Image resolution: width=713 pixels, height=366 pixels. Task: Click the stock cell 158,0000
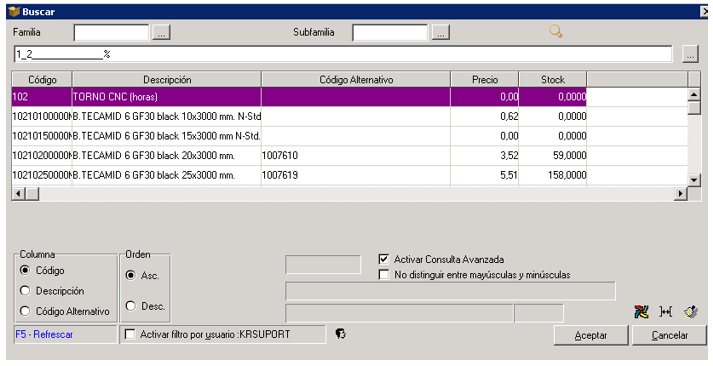click(552, 175)
